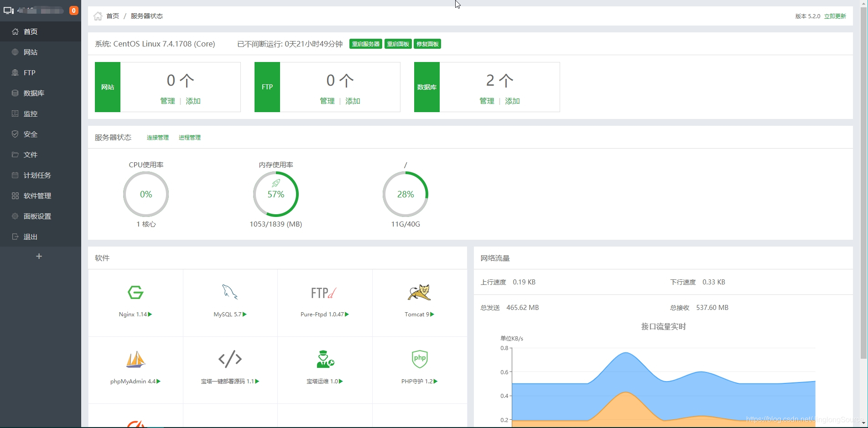Click the Nginx logo icon
Image resolution: width=868 pixels, height=428 pixels.
coord(135,292)
